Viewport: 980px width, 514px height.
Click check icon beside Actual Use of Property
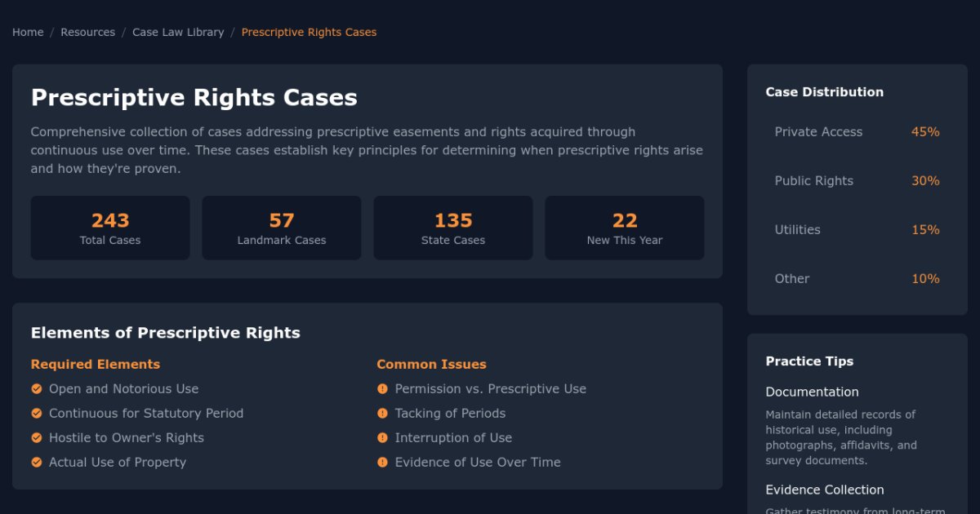pyautogui.click(x=37, y=463)
